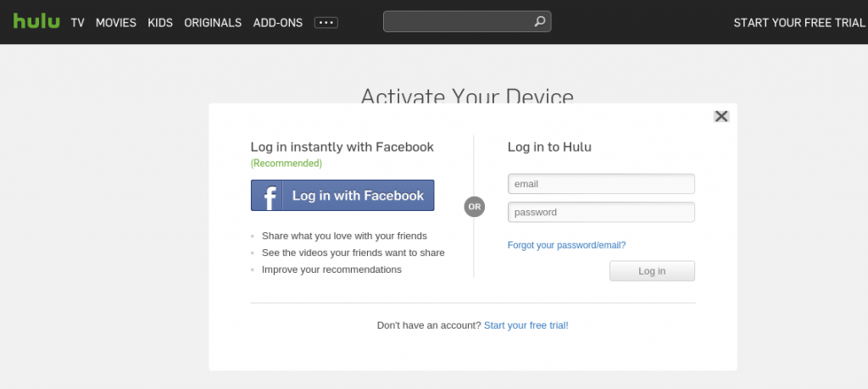Viewport: 868px width, 389px height.
Task: Click the Hulu logo
Action: click(36, 22)
